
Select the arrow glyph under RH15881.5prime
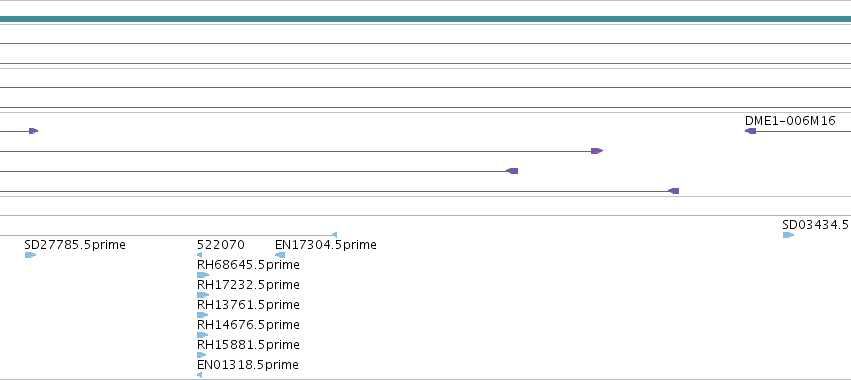click(x=202, y=355)
